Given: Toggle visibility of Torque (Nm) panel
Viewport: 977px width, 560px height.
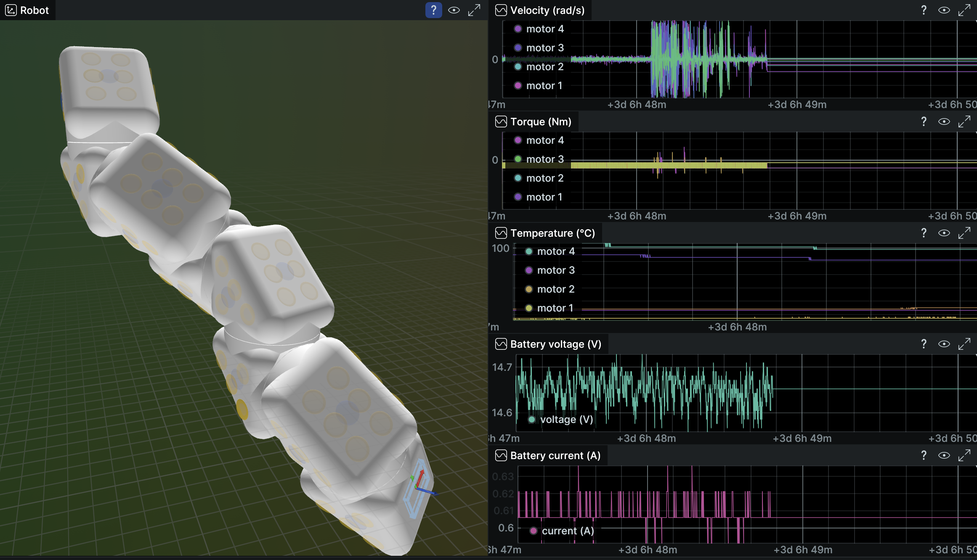Looking at the screenshot, I should pyautogui.click(x=944, y=122).
